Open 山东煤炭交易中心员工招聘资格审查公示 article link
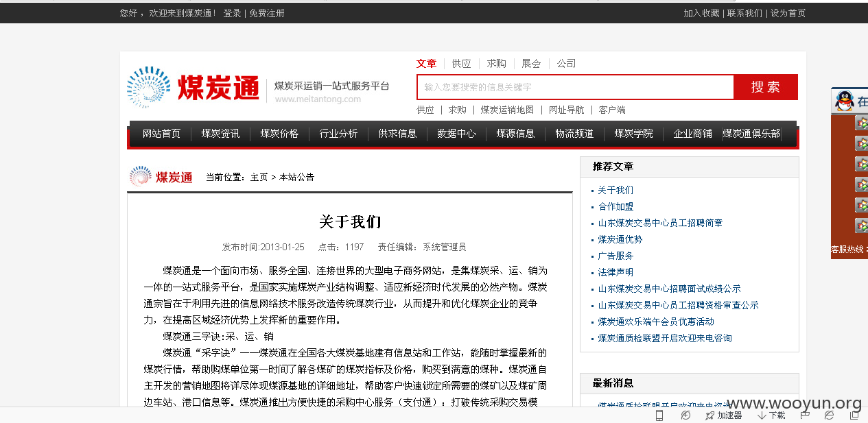The image size is (868, 423). click(x=678, y=305)
